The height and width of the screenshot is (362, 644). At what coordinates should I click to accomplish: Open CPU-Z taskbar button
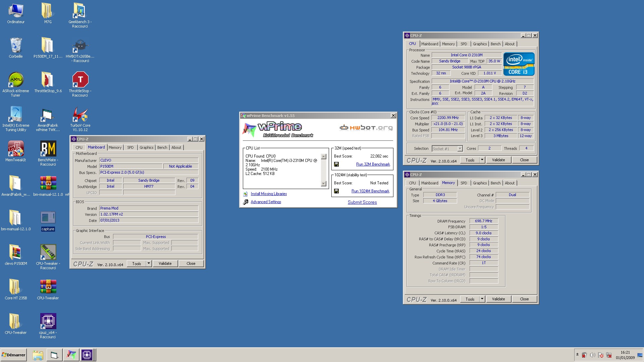pos(87,355)
